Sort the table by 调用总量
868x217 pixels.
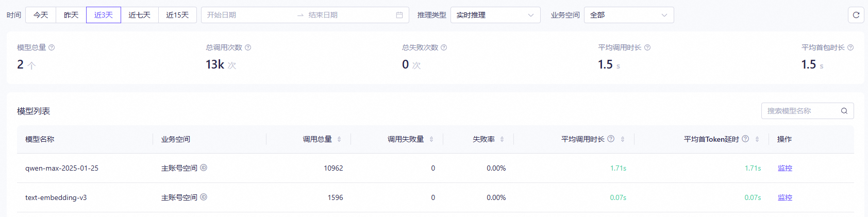coord(339,139)
